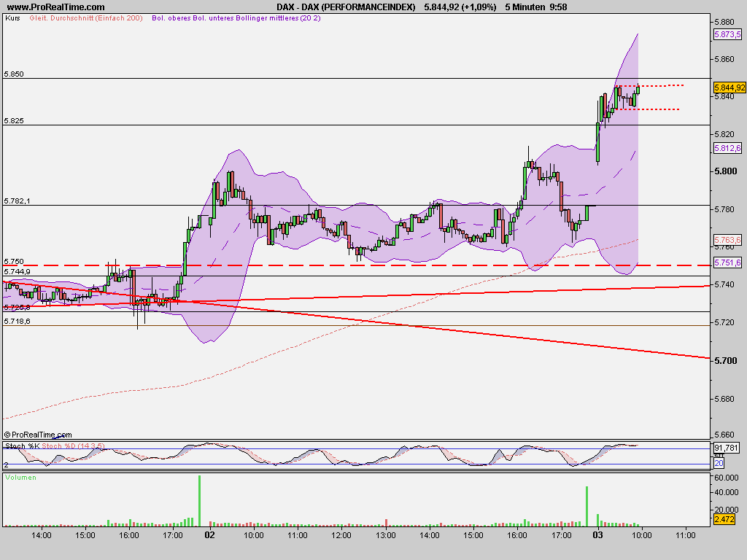This screenshot has width=747, height=560.
Task: Select the yellow 2.472 volume value tag
Action: 725,520
